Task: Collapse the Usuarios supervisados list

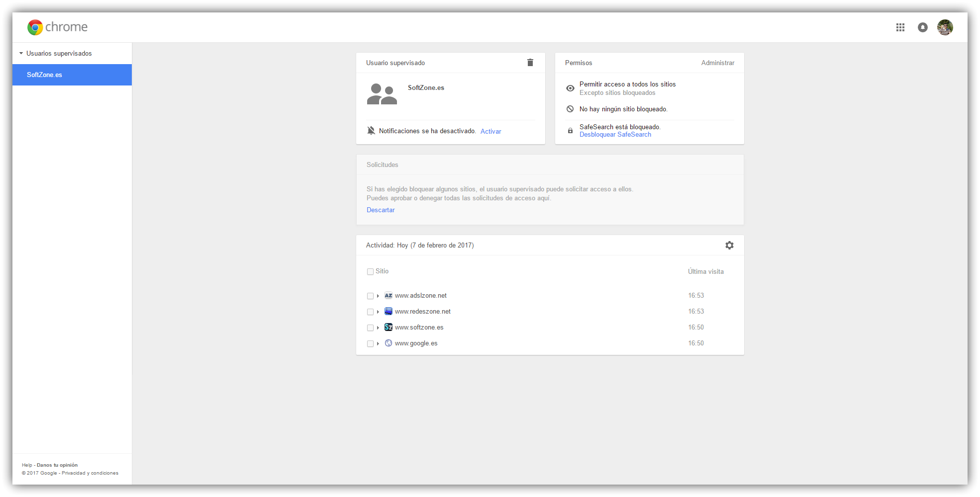Action: 21,53
